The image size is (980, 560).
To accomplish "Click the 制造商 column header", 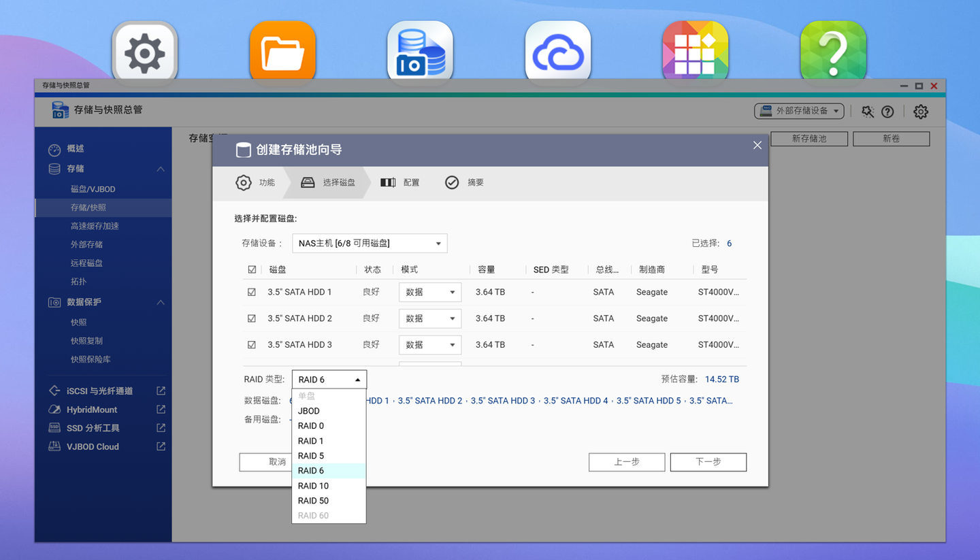I will (652, 269).
